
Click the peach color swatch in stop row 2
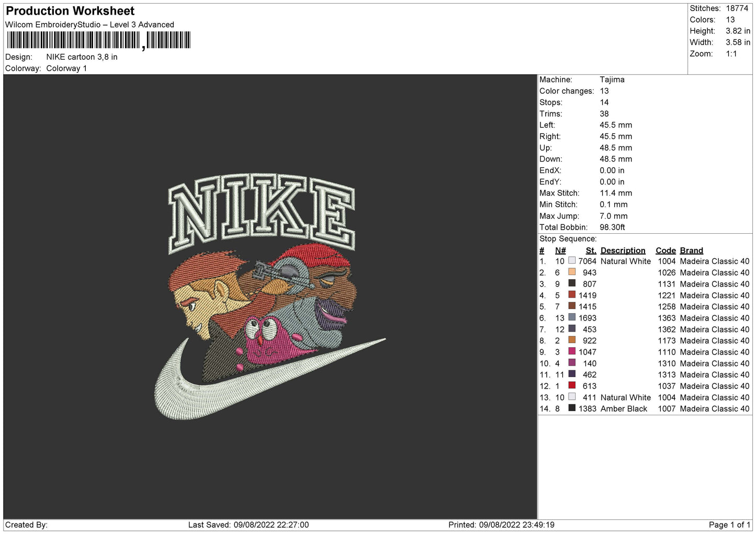572,272
